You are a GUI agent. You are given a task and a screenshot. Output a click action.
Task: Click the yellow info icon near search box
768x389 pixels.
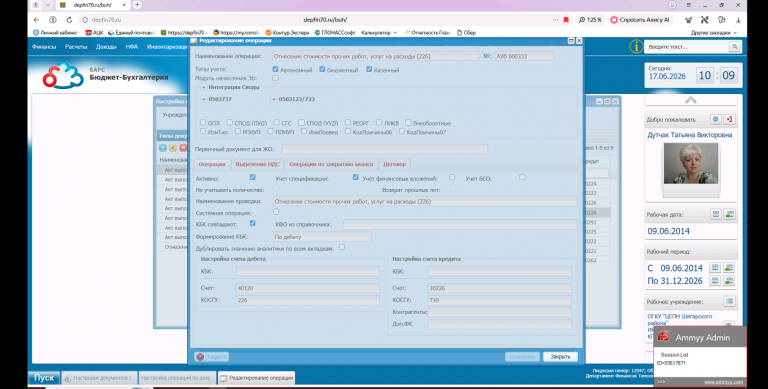(x=636, y=47)
